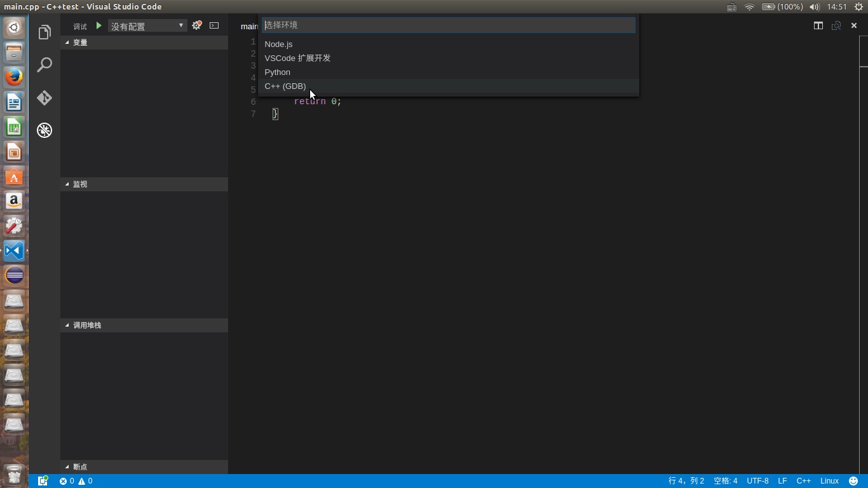Open the Files manager from the dock
This screenshot has width=868, height=488.
click(x=14, y=52)
